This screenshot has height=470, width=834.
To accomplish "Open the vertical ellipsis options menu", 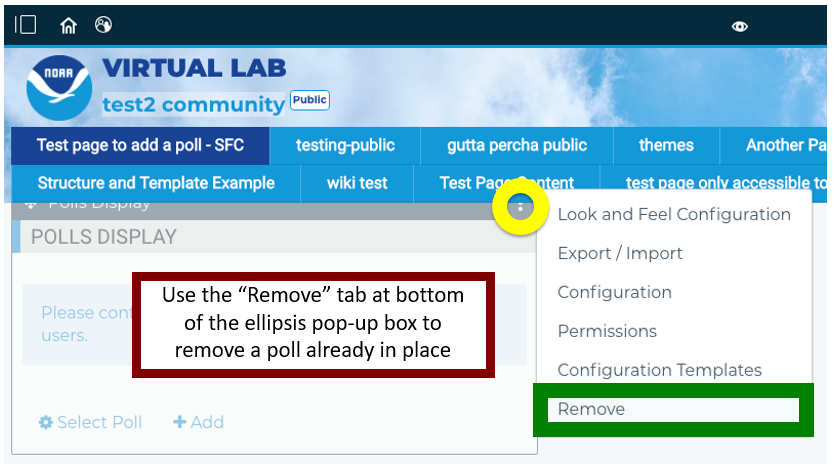I will [520, 207].
